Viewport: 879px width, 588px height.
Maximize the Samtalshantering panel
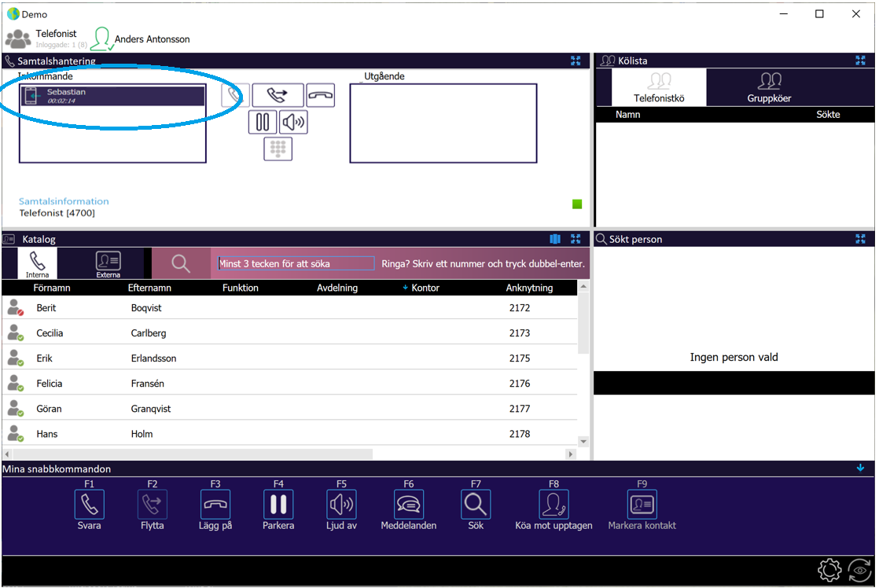click(576, 61)
